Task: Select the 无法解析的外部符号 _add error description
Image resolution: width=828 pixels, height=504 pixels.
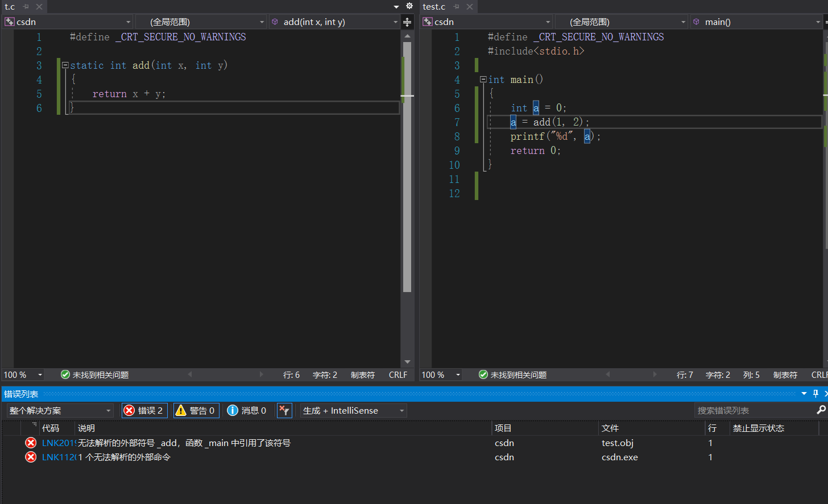Action: (184, 443)
